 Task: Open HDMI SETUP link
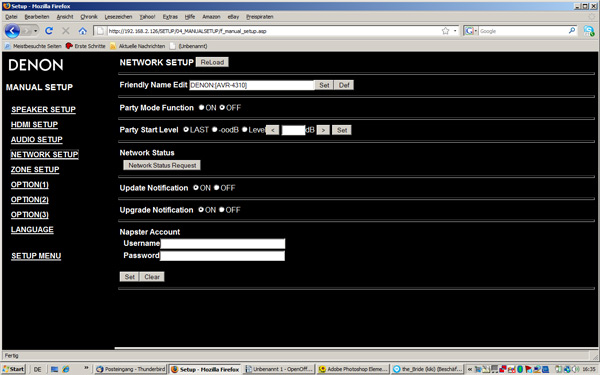coord(34,124)
